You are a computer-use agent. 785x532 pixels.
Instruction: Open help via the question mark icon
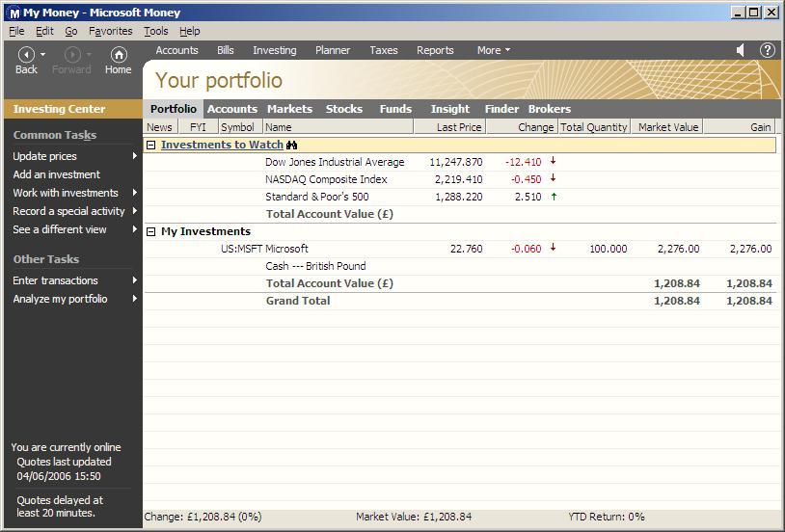pyautogui.click(x=767, y=50)
